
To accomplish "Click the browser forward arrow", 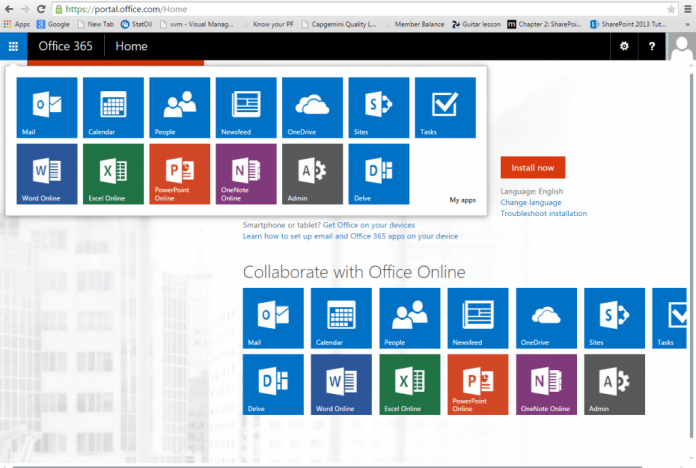I will pos(25,9).
